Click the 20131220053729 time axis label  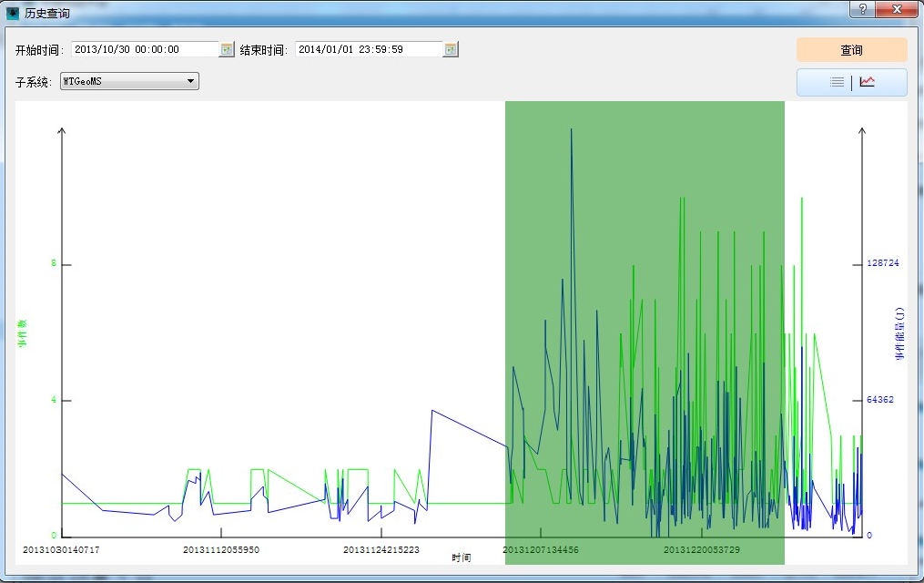[701, 550]
